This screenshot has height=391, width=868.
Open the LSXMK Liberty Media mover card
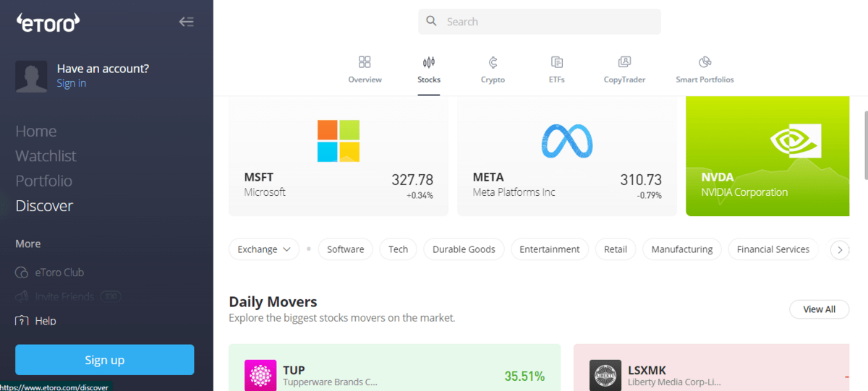click(711, 368)
